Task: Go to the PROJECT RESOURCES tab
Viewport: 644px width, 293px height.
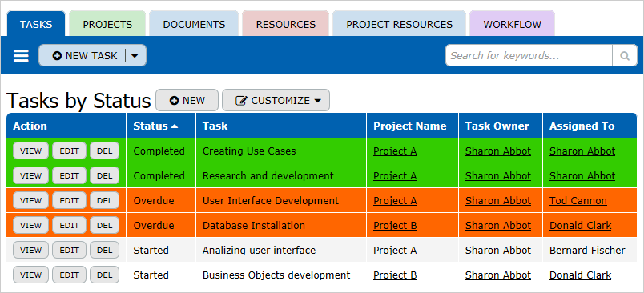Action: coord(399,24)
